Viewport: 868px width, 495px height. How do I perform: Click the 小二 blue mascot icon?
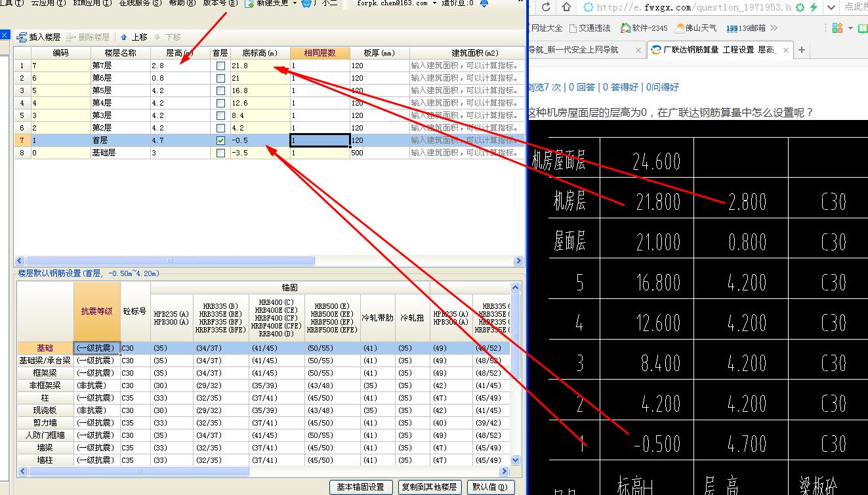click(306, 3)
